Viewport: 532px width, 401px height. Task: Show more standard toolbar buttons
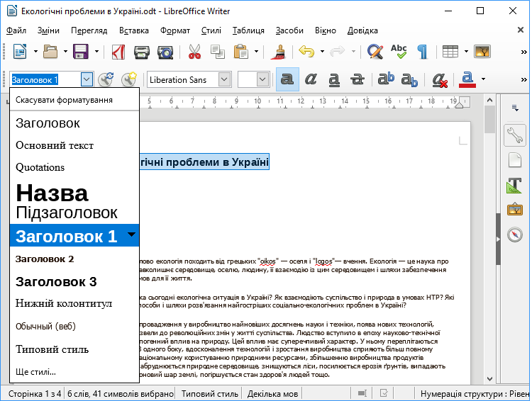click(x=524, y=52)
